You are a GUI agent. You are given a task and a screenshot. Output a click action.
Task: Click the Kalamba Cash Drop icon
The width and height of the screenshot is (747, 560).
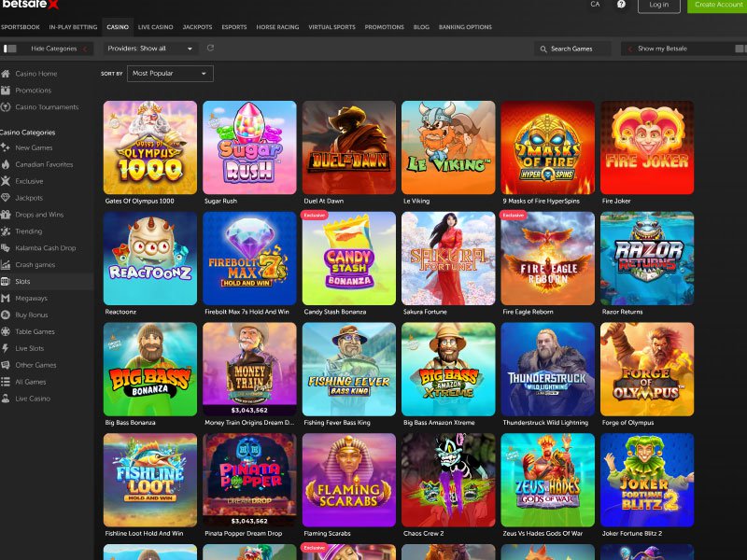click(x=6, y=247)
